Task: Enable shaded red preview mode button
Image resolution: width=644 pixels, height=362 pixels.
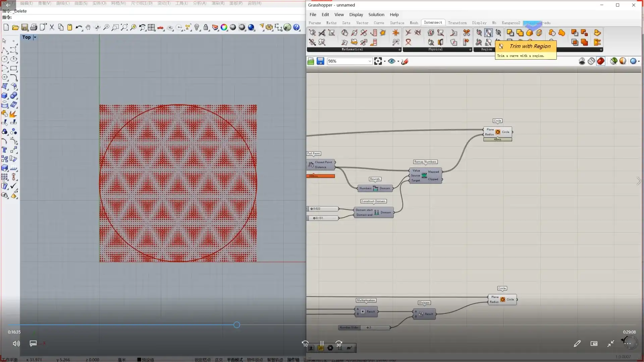Action: [x=600, y=61]
